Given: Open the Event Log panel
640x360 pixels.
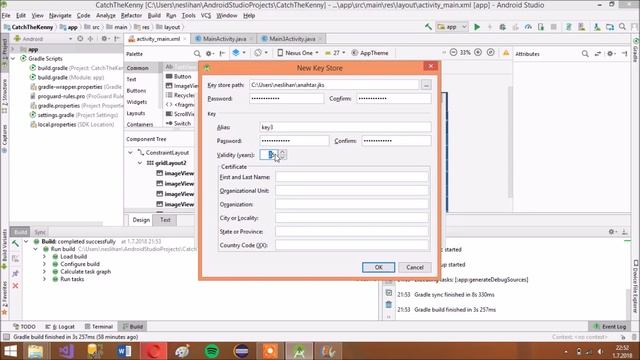Looking at the screenshot, I should pyautogui.click(x=610, y=327).
